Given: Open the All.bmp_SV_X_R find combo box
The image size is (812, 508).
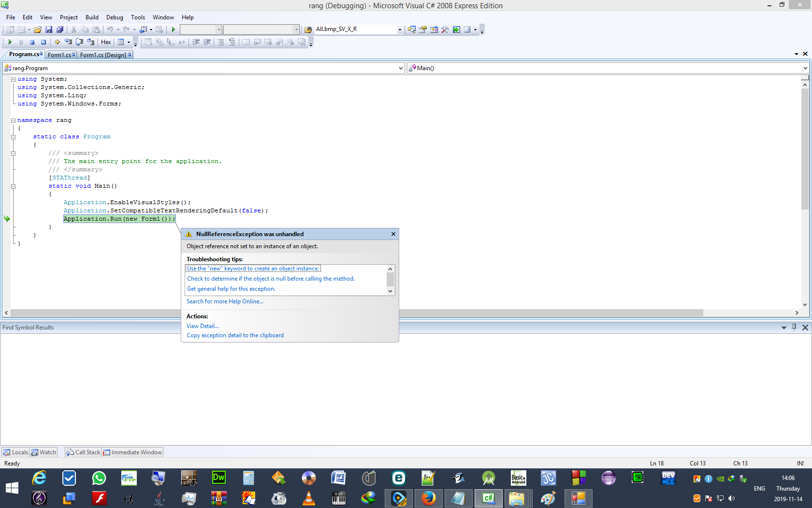Looking at the screenshot, I should point(358,29).
